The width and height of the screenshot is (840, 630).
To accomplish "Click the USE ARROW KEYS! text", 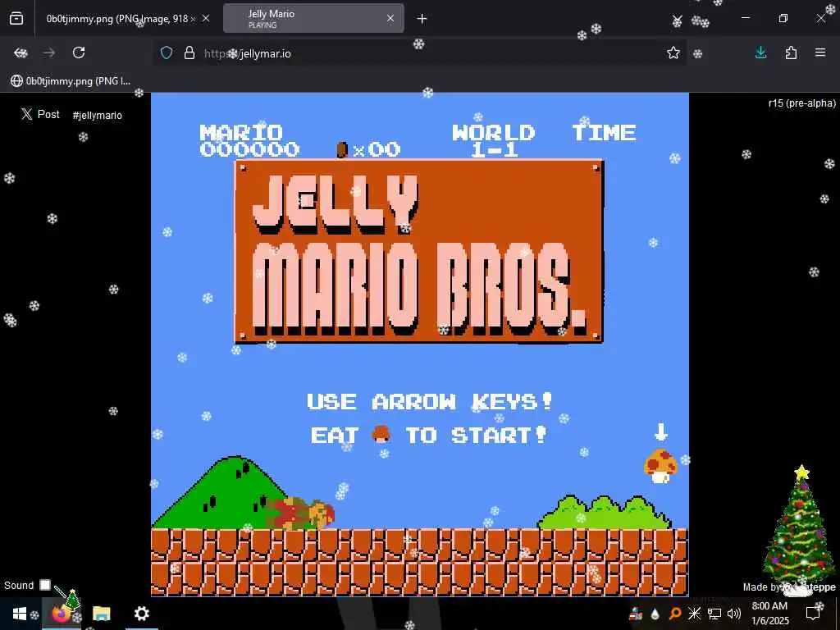I will coord(430,402).
